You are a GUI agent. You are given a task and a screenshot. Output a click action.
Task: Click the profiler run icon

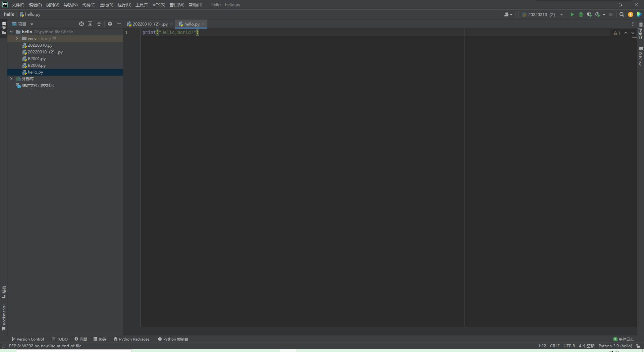(x=597, y=14)
